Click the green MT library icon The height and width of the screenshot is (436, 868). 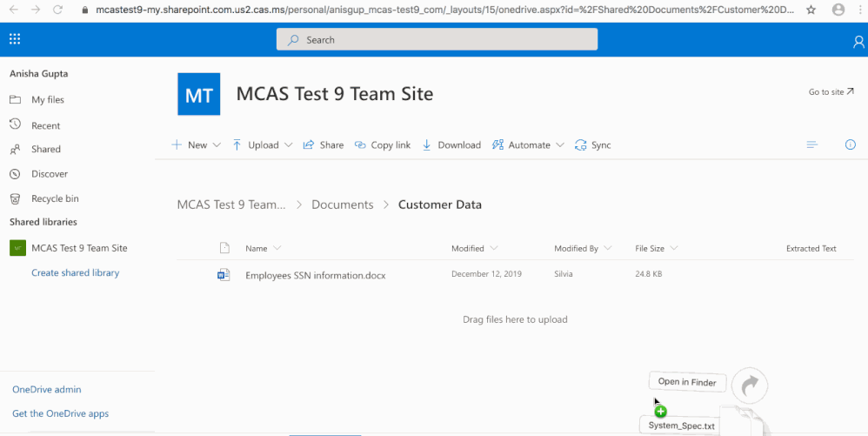click(x=17, y=248)
